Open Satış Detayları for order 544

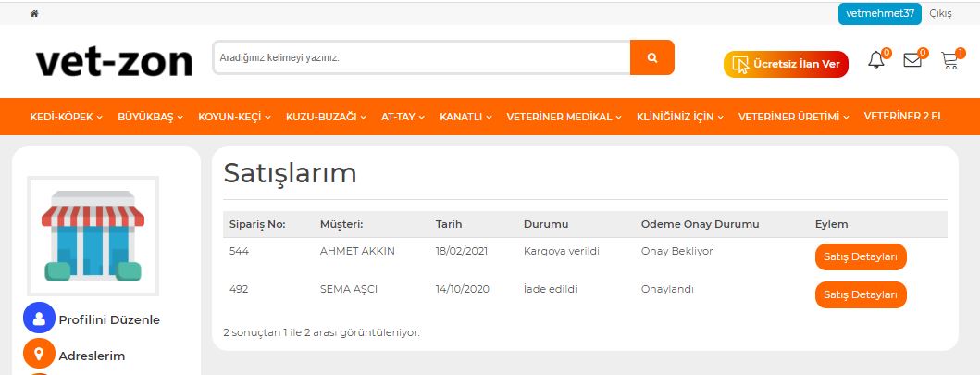click(860, 256)
